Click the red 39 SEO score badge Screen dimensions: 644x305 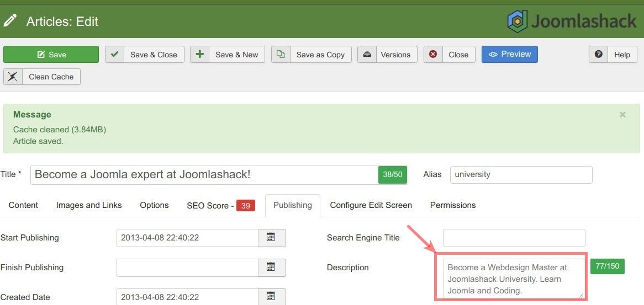coord(245,205)
